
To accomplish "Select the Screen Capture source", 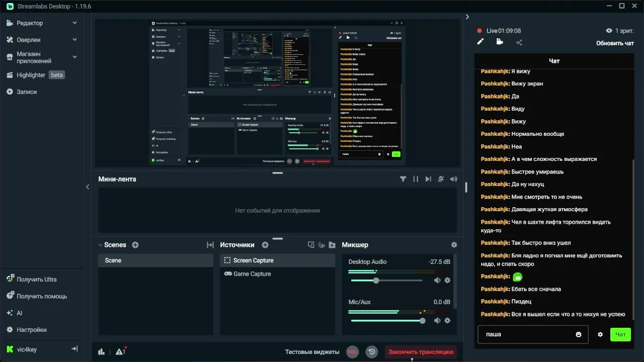I will click(277, 260).
